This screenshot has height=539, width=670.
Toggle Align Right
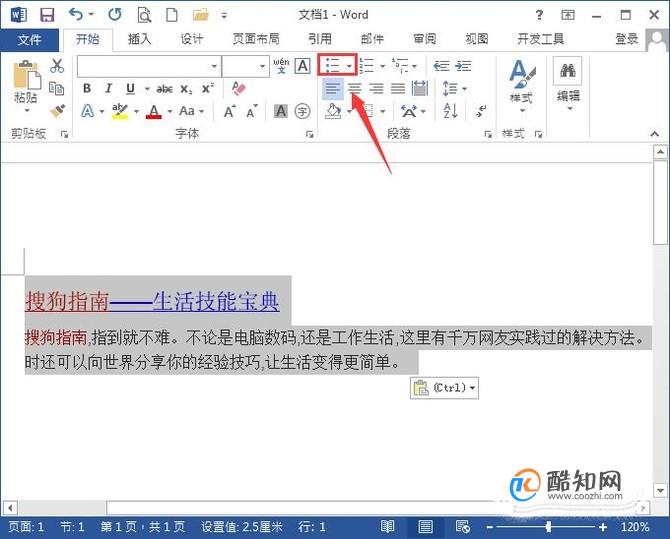point(376,88)
